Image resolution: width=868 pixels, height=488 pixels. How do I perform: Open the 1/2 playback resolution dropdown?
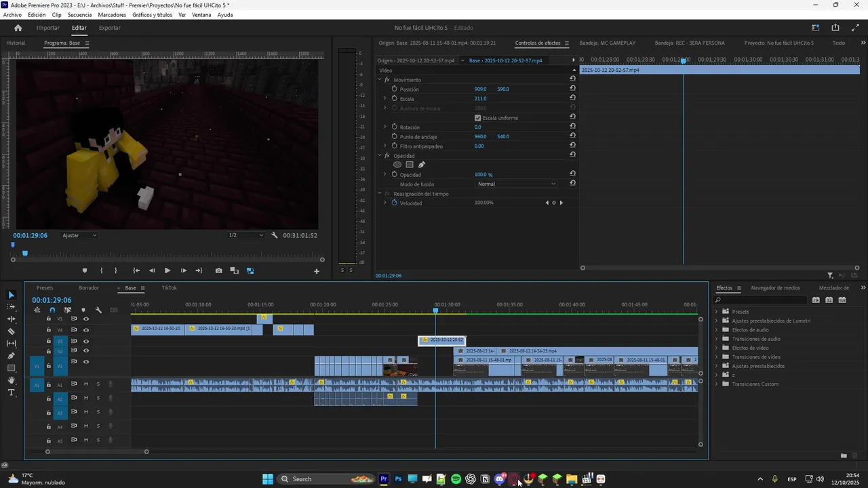pyautogui.click(x=245, y=235)
